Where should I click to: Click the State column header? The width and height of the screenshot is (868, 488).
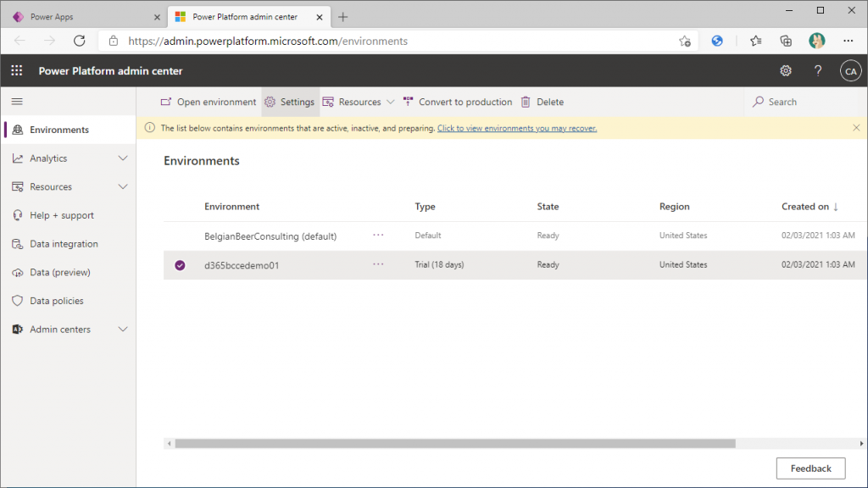click(548, 207)
